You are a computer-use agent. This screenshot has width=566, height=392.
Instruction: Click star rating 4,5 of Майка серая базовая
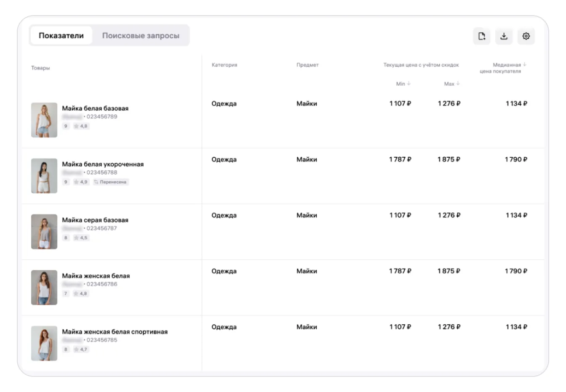(81, 238)
